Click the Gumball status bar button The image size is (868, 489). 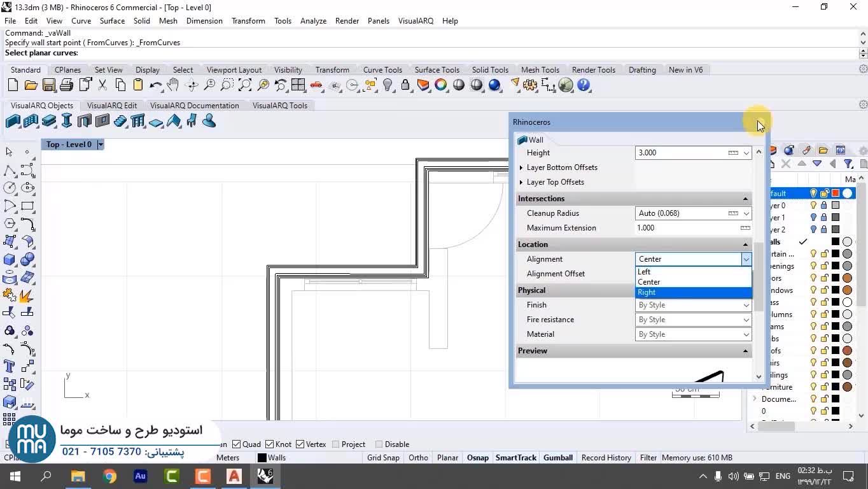[x=557, y=458]
